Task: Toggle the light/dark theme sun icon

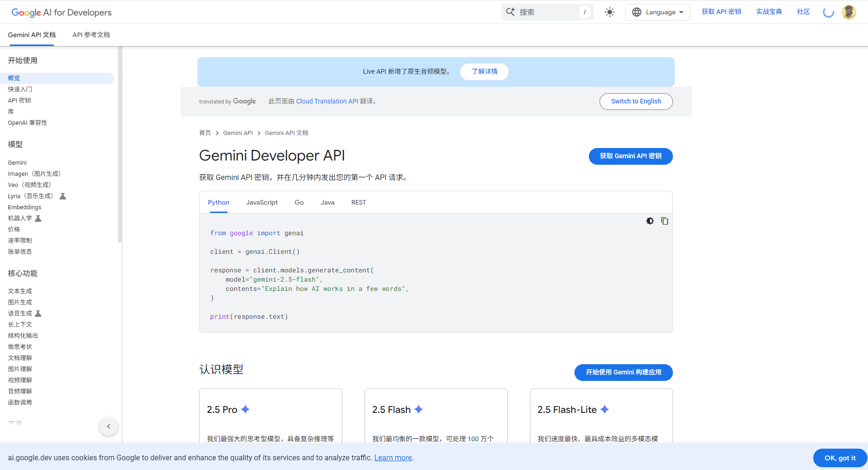Action: (610, 12)
